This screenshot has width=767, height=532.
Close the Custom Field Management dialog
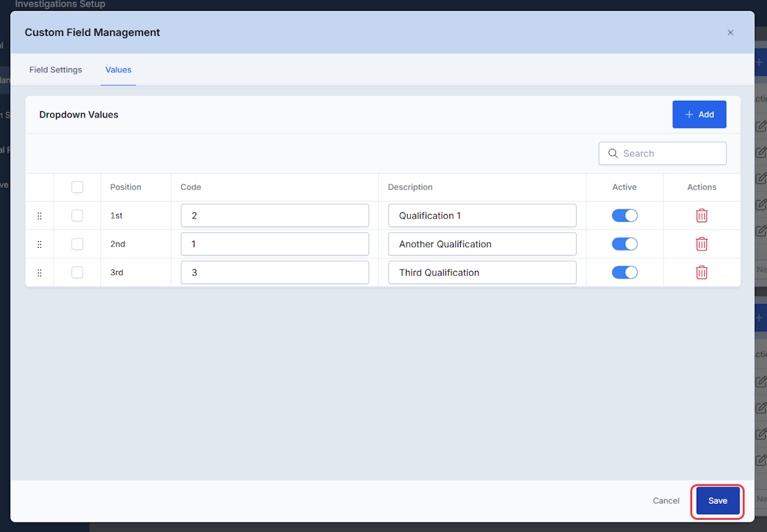[731, 33]
